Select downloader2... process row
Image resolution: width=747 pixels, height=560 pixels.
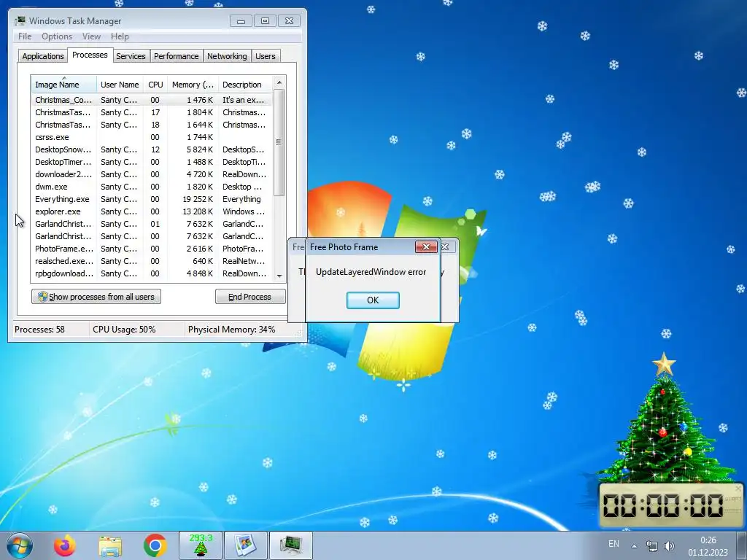tap(152, 174)
